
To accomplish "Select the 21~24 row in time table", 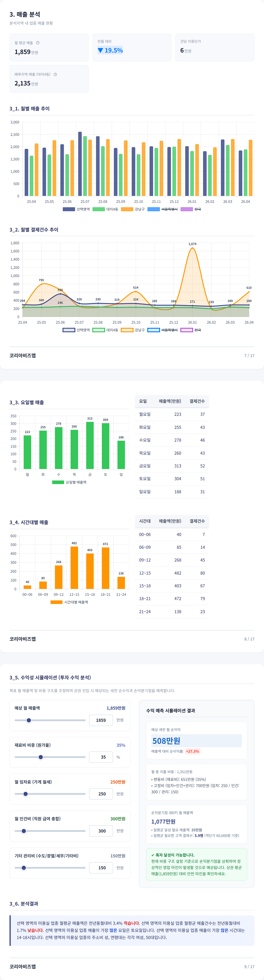I will click(172, 612).
